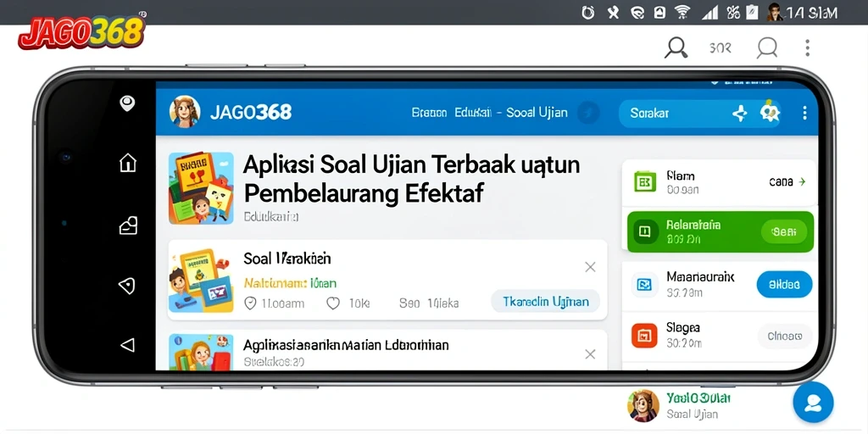Screen dimensions: 868x434
Task: Click the green username text at bottom right
Action: 698,398
